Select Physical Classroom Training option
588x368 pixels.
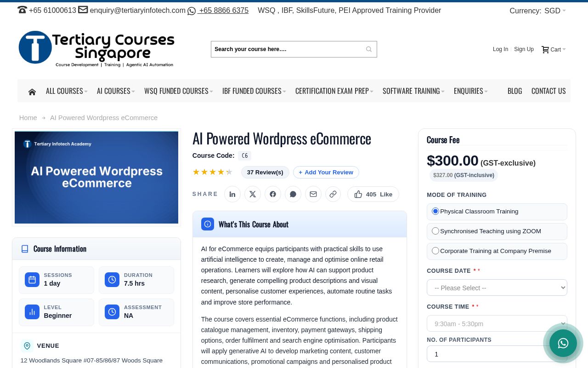[x=497, y=212]
